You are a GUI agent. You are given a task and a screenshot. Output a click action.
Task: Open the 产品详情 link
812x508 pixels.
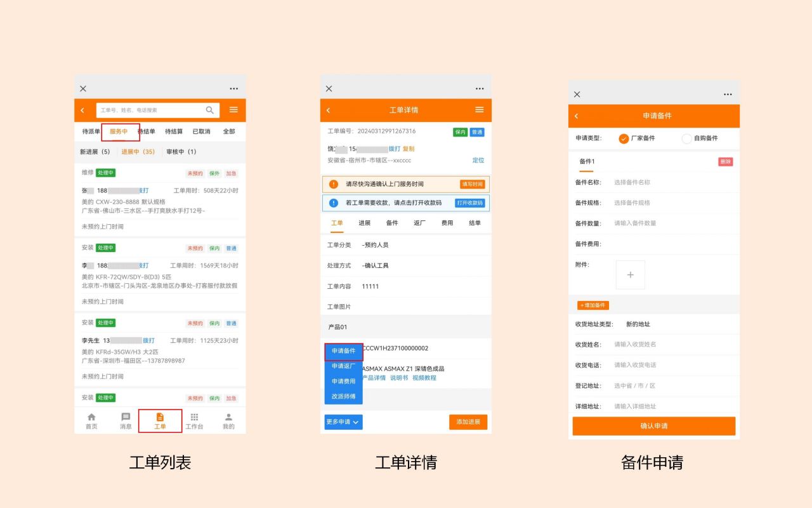[374, 378]
